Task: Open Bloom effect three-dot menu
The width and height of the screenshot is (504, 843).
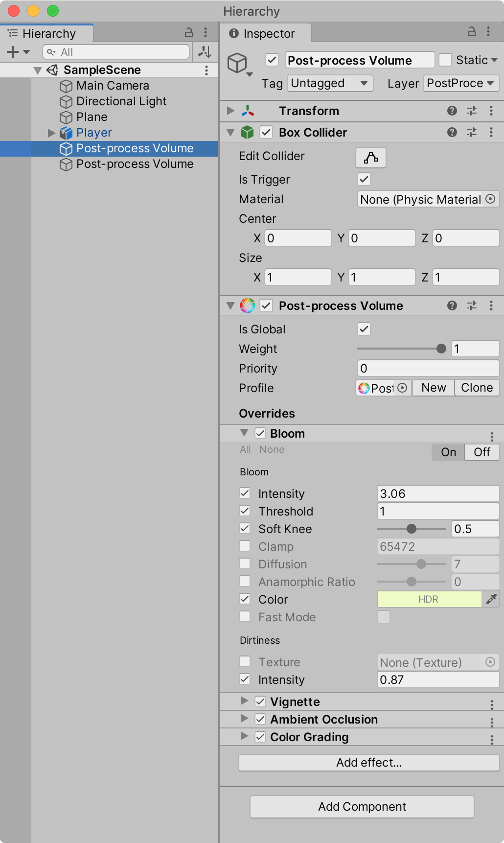Action: pyautogui.click(x=492, y=436)
